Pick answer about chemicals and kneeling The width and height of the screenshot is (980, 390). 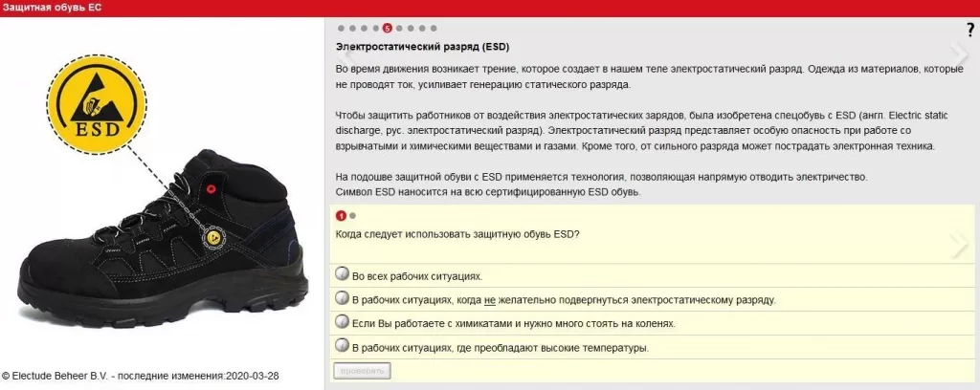point(342,322)
